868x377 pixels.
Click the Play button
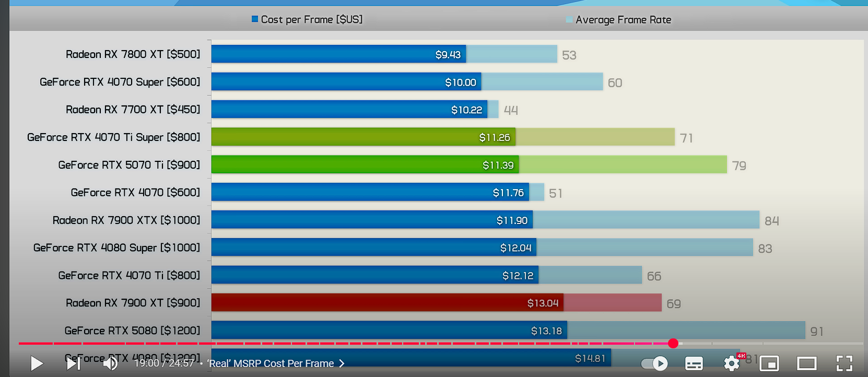[x=37, y=363]
